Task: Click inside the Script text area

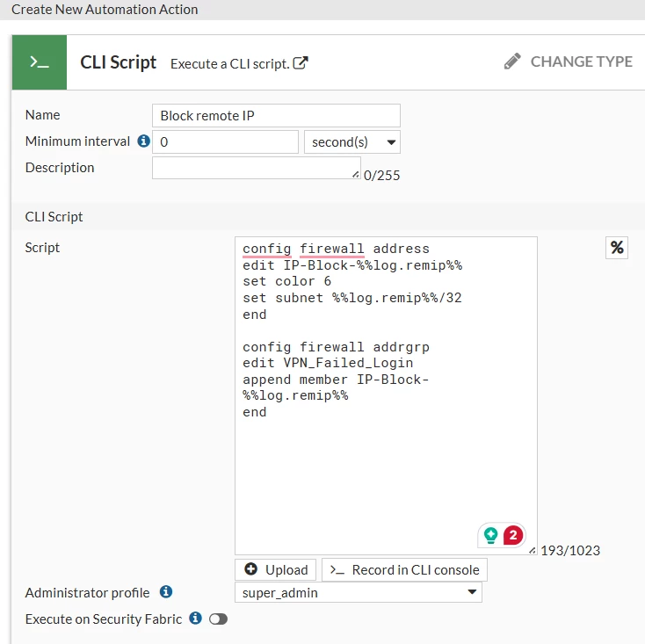Action: pos(386,395)
